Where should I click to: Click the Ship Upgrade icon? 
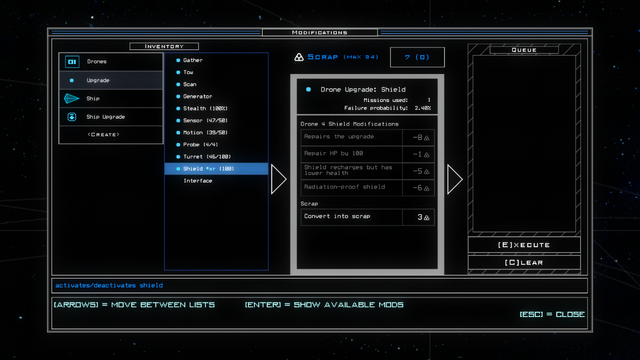[x=71, y=117]
